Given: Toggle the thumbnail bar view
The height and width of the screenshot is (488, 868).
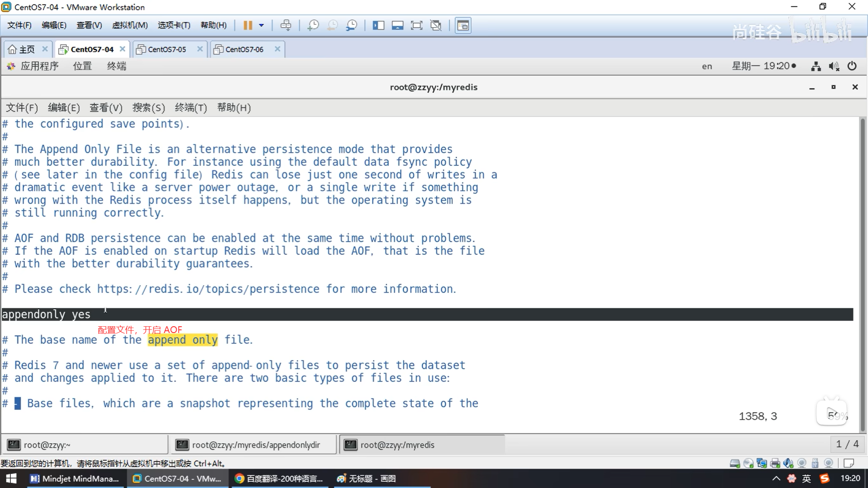Looking at the screenshot, I should pos(397,25).
